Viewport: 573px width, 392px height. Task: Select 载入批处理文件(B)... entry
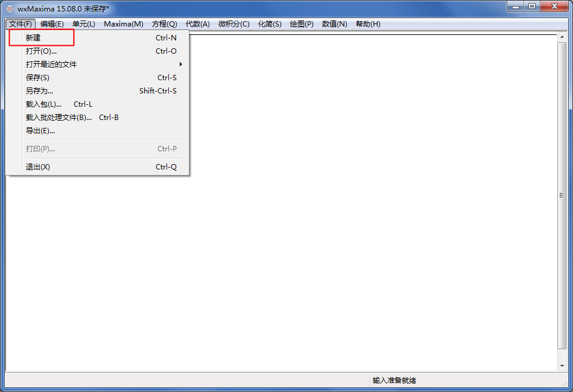pyautogui.click(x=98, y=117)
